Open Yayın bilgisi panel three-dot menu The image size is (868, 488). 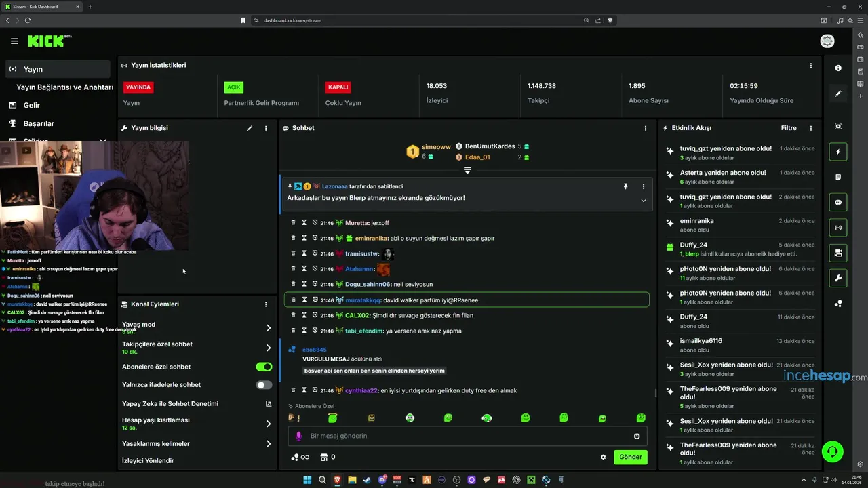point(266,128)
